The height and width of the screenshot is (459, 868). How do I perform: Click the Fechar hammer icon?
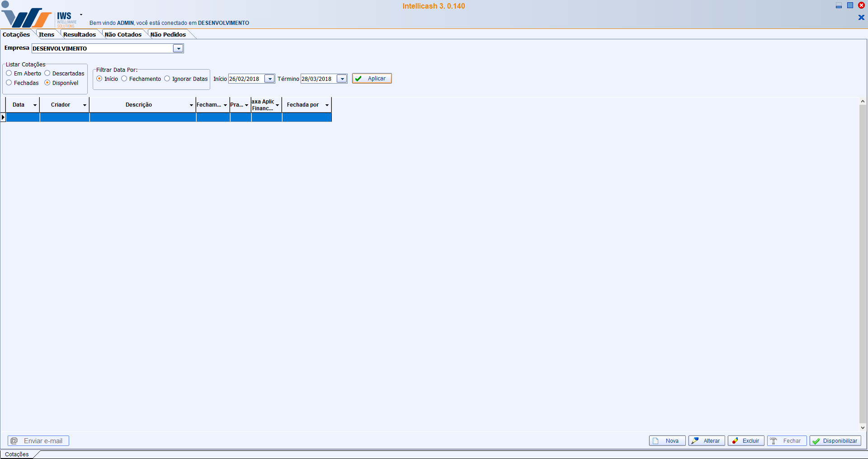point(774,441)
